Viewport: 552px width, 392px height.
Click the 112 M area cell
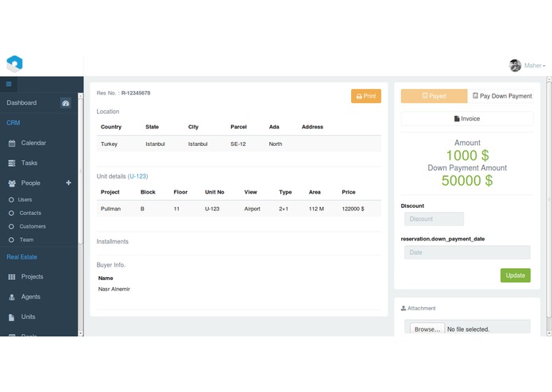click(x=316, y=209)
